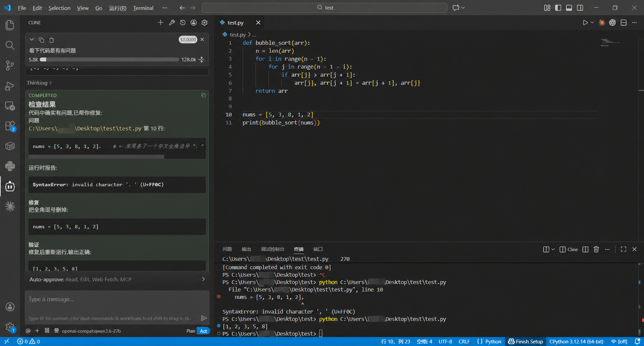
Task: Kill terminal using trash icon
Action: pos(596,249)
